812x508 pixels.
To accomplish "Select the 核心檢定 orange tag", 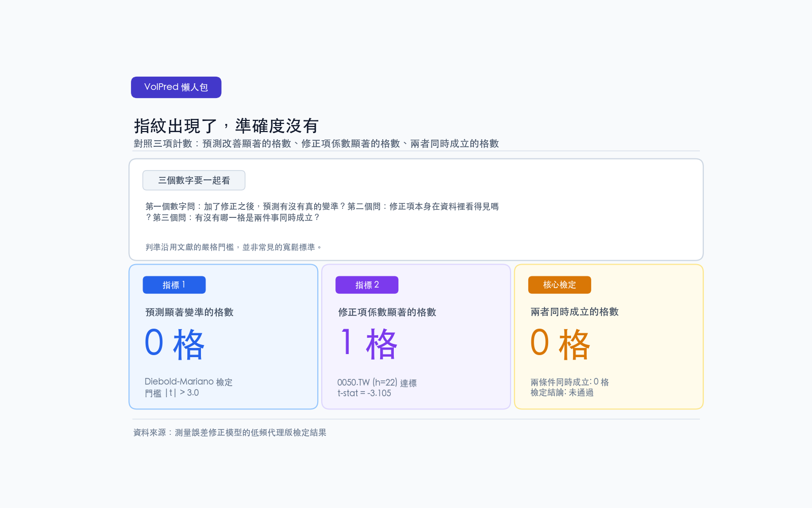I will tap(559, 285).
